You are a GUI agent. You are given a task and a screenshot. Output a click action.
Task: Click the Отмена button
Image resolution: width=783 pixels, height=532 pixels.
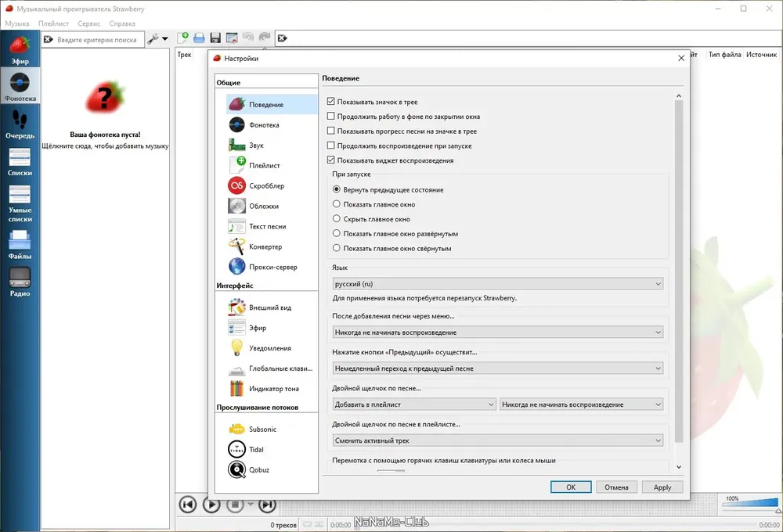pos(616,487)
